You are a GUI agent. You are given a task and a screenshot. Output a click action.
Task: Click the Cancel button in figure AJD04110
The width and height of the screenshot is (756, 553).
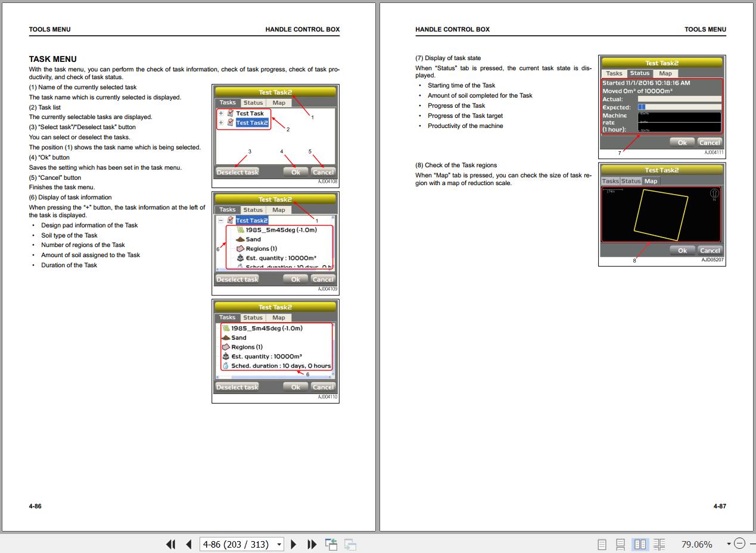(323, 387)
